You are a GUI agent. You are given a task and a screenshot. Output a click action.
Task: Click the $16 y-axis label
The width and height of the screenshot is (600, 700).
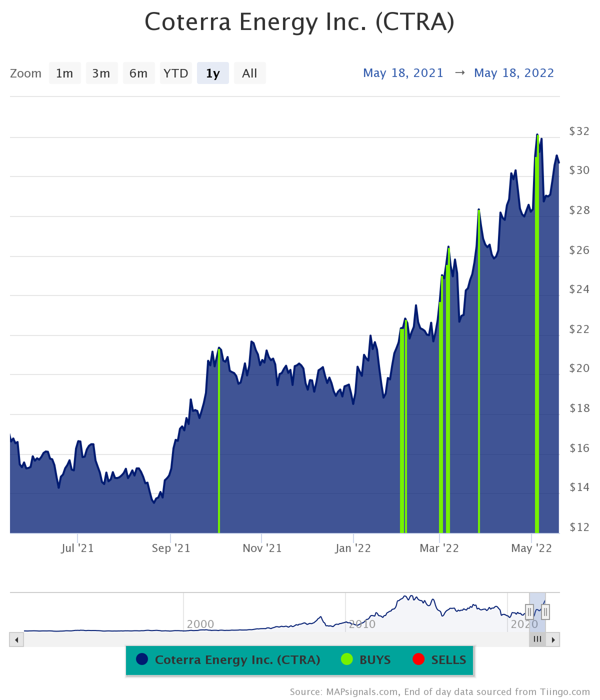(x=579, y=448)
